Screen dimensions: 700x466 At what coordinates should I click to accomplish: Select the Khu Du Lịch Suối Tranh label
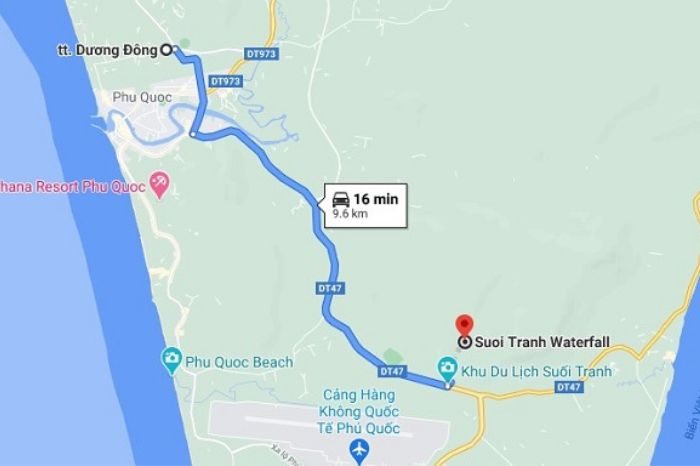pyautogui.click(x=536, y=371)
